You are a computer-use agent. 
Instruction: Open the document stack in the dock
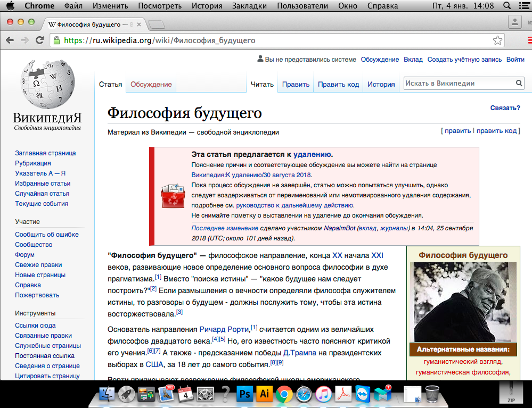412,394
